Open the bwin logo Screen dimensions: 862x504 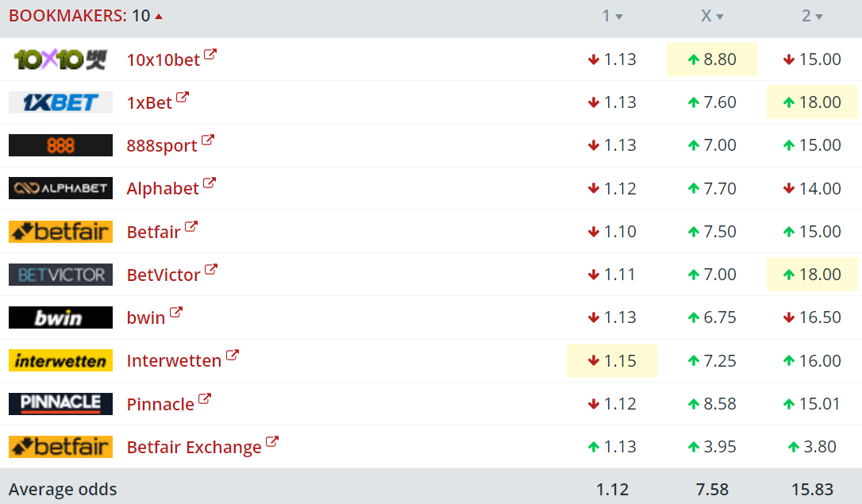click(60, 317)
